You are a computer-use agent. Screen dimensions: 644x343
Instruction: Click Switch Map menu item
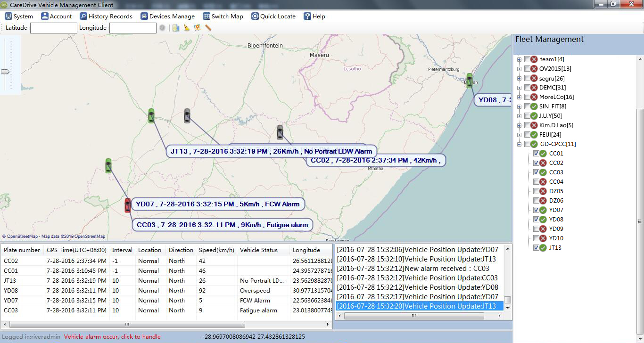(x=223, y=16)
